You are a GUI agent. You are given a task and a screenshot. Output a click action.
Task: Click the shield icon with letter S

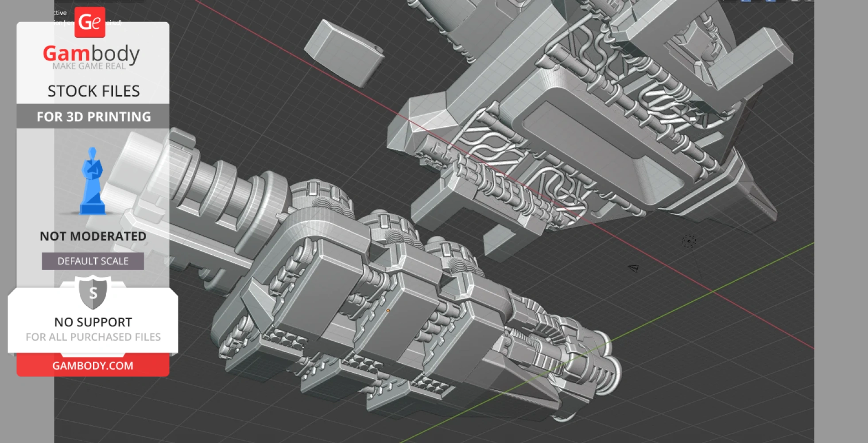point(92,293)
